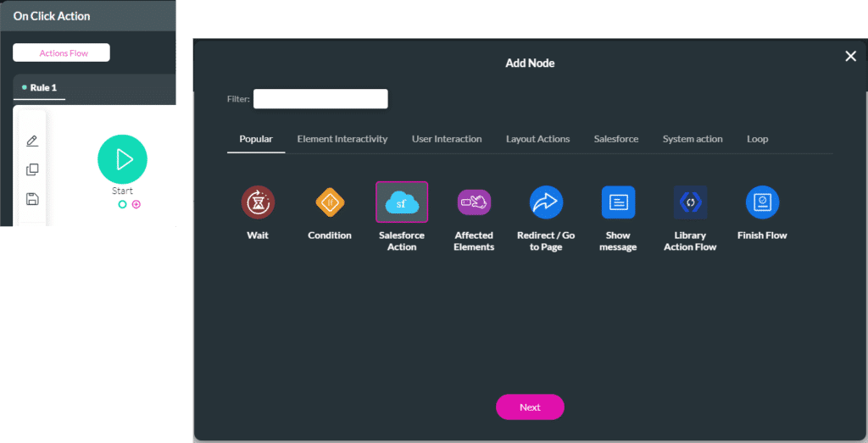Select the Rule 1 tab
This screenshot has width=868, height=443.
point(39,87)
